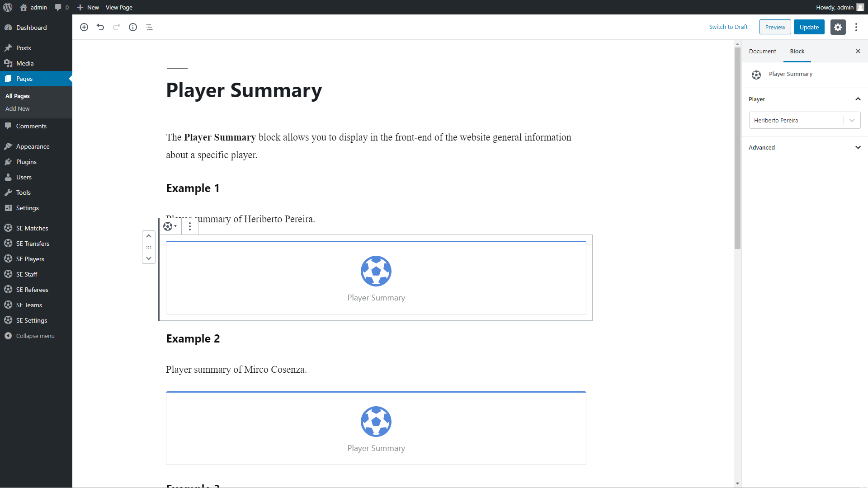The width and height of the screenshot is (868, 488).
Task: Click the Preview button
Action: point(775,27)
